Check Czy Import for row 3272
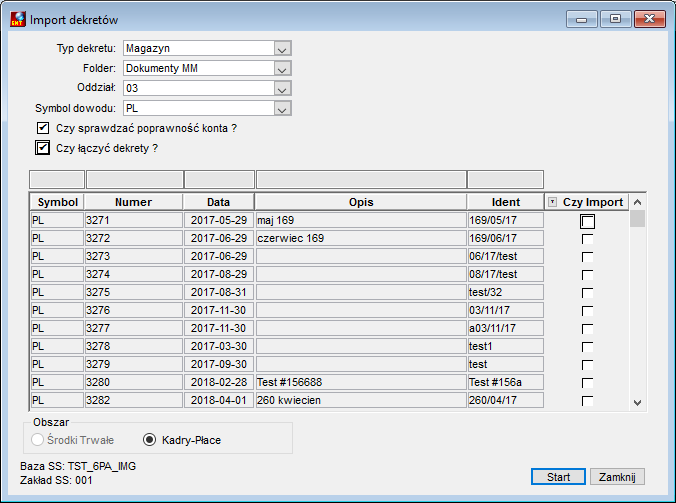The height and width of the screenshot is (503, 676). pos(587,239)
